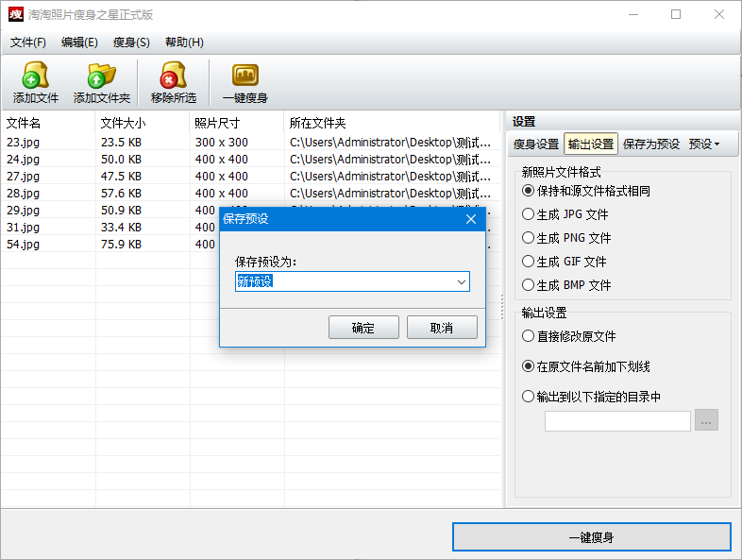This screenshot has width=742, height=560.
Task: Switch to the 瘦身设置 tab
Action: [535, 144]
